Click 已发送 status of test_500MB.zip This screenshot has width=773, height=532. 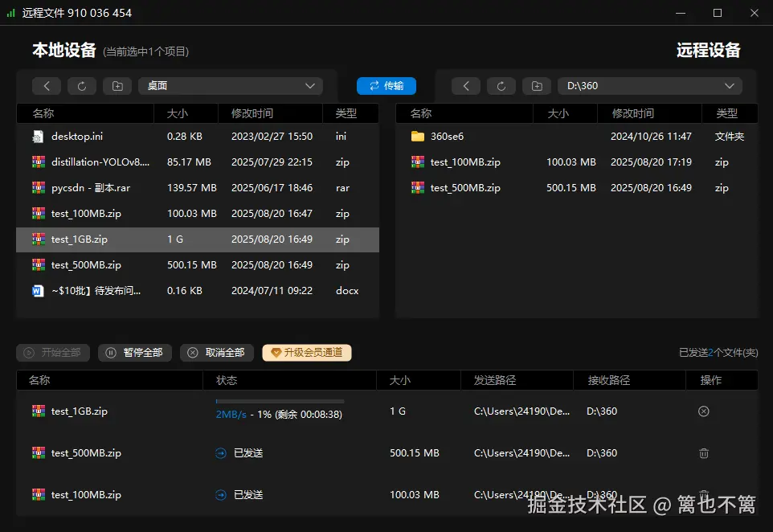click(248, 453)
